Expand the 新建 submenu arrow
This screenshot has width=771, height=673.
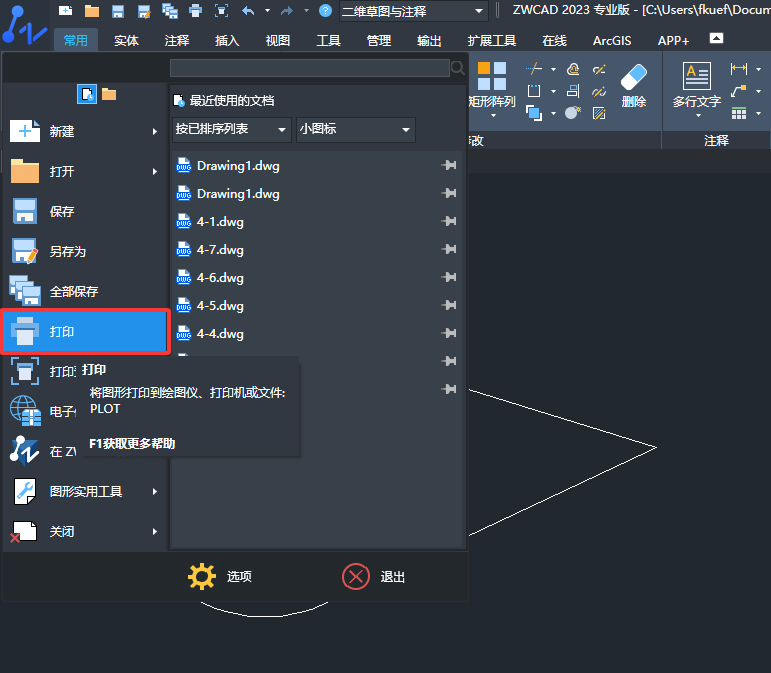(x=155, y=131)
